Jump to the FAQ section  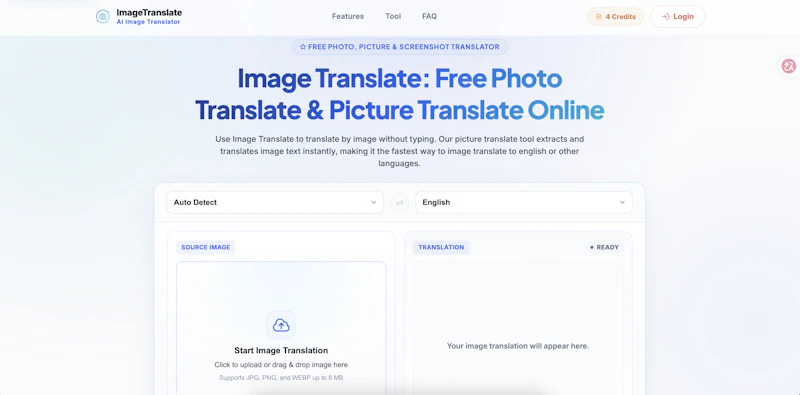430,16
